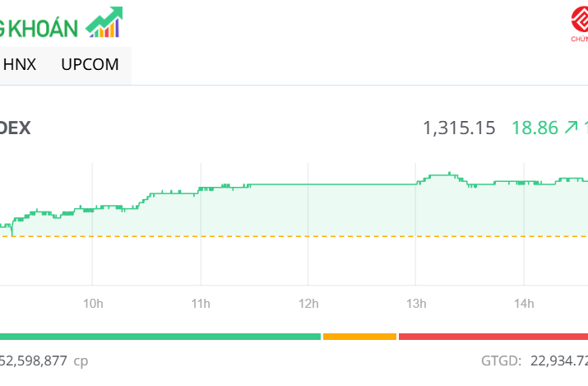Image resolution: width=588 pixels, height=386 pixels.
Task: Click the index value 1,315.15
Action: (459, 128)
